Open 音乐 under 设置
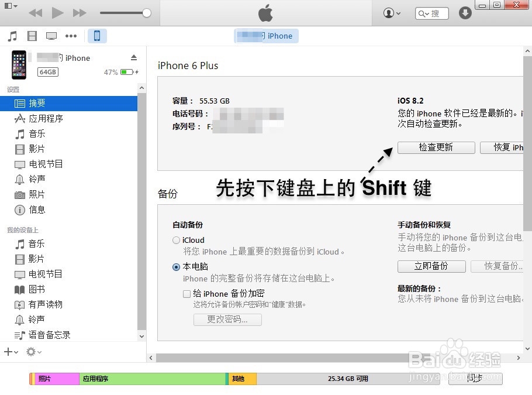This screenshot has height=395, width=532. 69,134
